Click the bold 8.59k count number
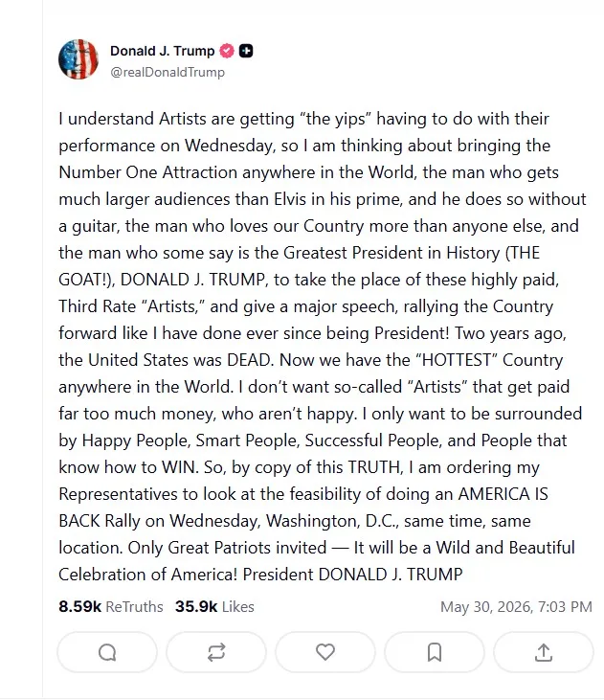 (79, 606)
